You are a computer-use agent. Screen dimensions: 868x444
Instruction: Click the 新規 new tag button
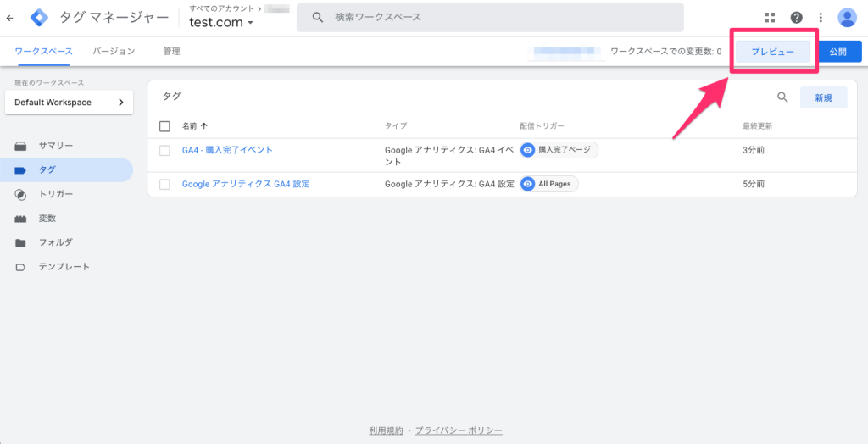point(823,97)
